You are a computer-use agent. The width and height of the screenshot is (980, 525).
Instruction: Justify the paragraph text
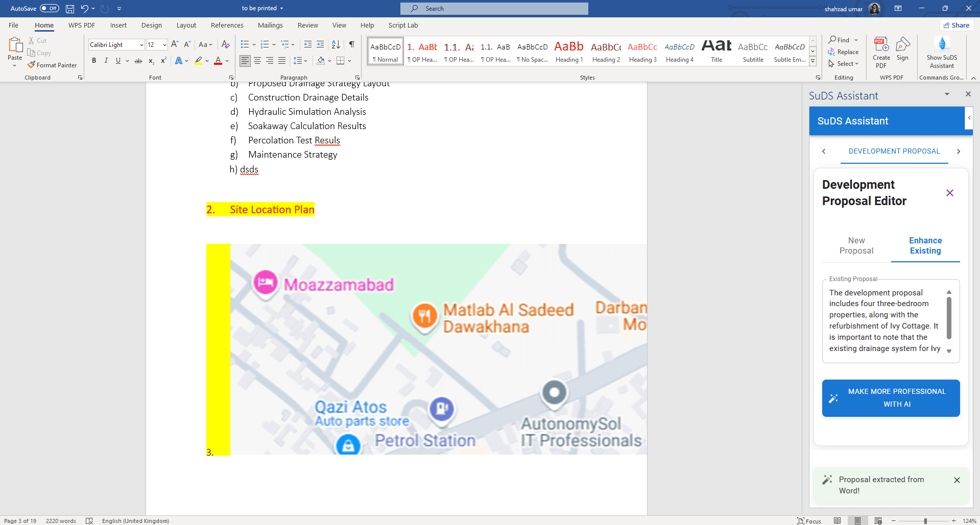tap(282, 61)
